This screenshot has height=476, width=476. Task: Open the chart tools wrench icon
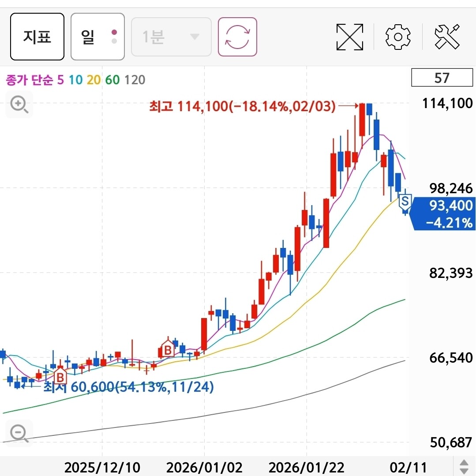click(x=447, y=37)
